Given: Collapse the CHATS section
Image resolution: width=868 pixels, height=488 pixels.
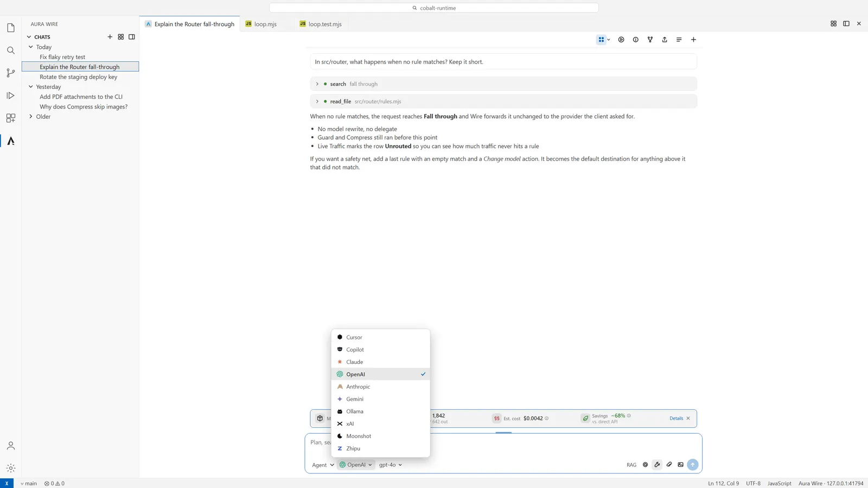Looking at the screenshot, I should 29,37.
